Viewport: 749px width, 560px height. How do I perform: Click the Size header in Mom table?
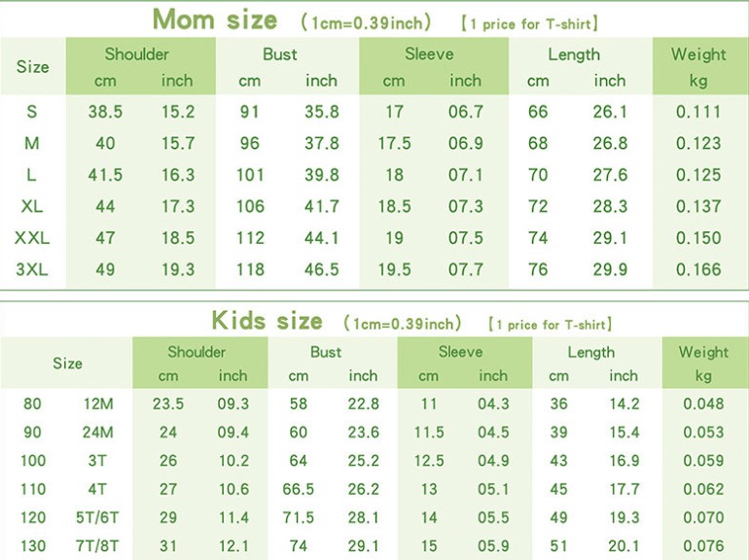[x=32, y=67]
